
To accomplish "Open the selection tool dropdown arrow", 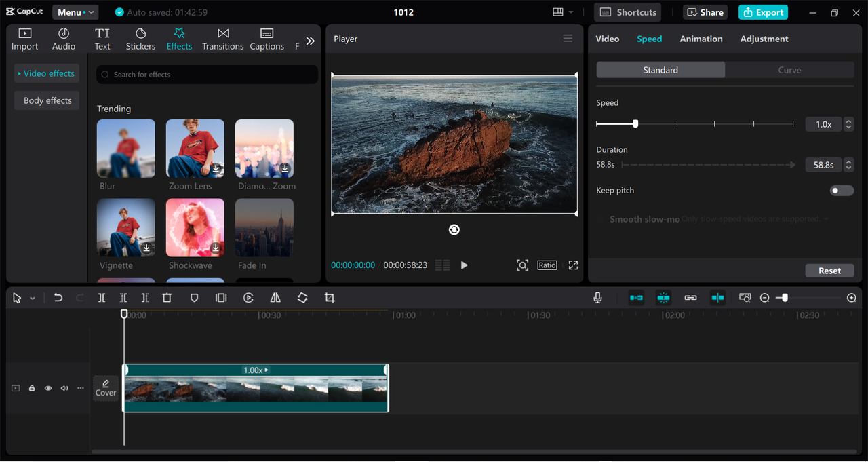I will pos(32,299).
